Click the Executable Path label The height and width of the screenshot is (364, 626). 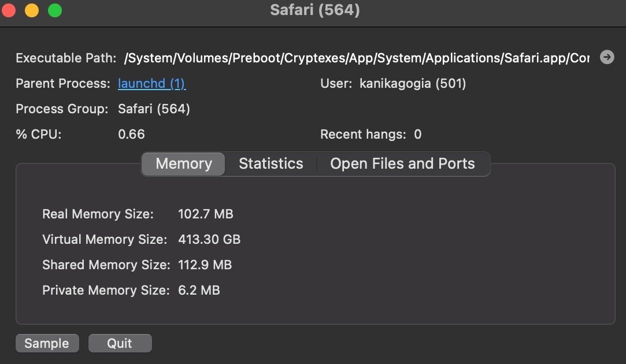(x=66, y=58)
